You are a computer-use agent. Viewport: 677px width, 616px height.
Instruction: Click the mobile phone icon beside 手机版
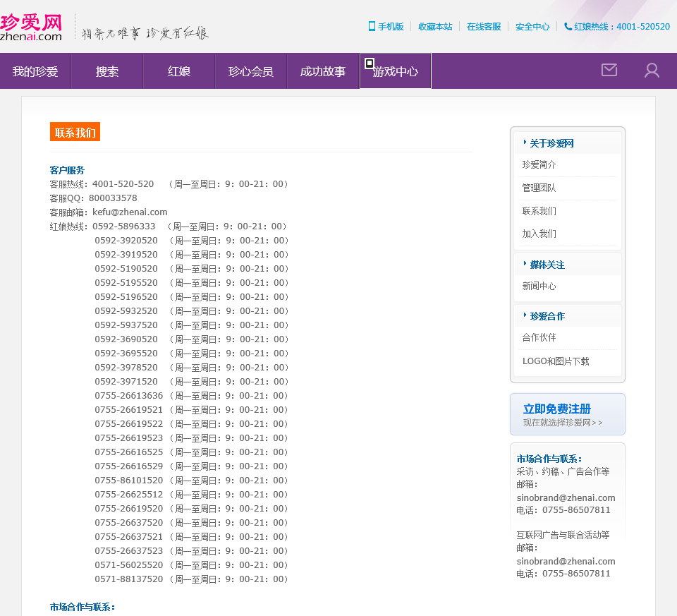[372, 26]
